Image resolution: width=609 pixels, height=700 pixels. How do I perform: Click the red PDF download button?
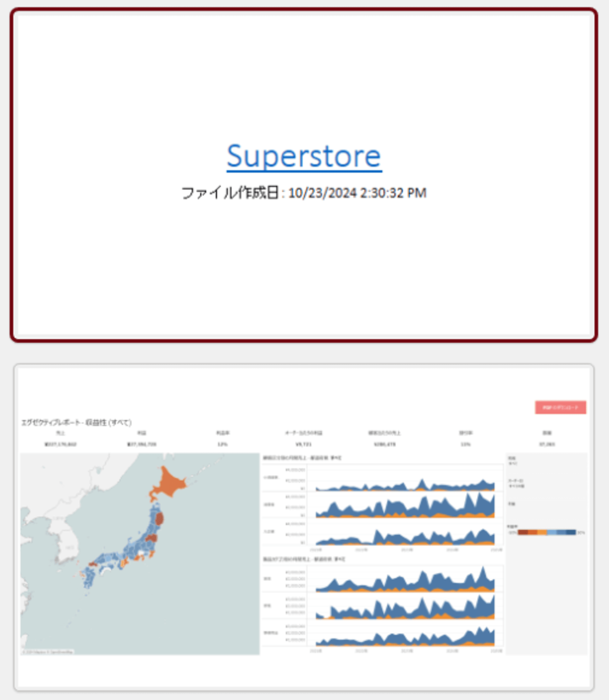tap(560, 407)
